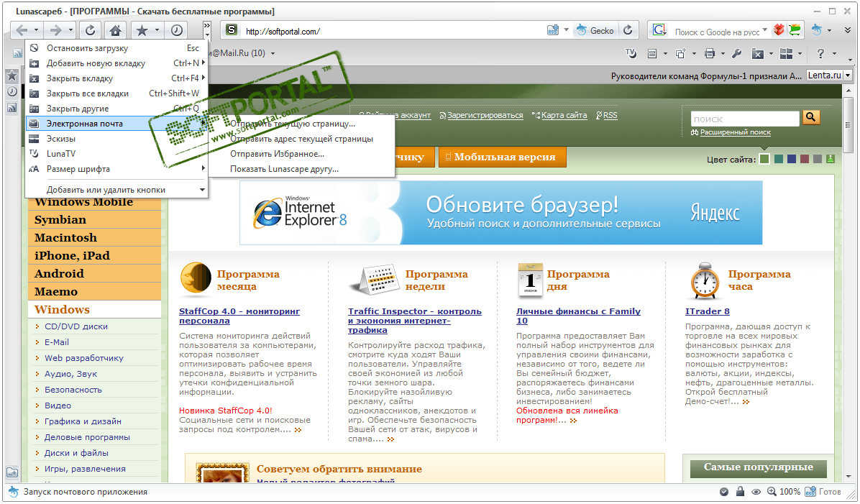Click the 'Мобильная версия' button
This screenshot has height=504, width=860.
pos(503,157)
